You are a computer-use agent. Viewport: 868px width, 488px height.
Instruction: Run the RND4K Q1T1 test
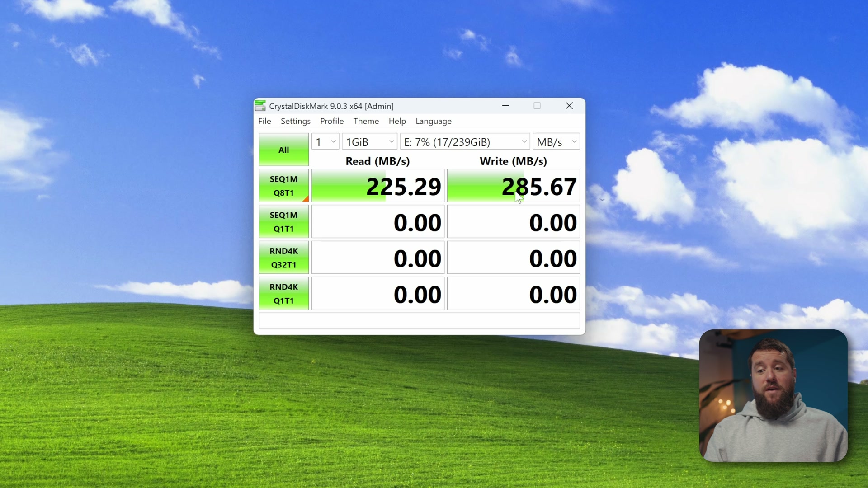tap(284, 294)
